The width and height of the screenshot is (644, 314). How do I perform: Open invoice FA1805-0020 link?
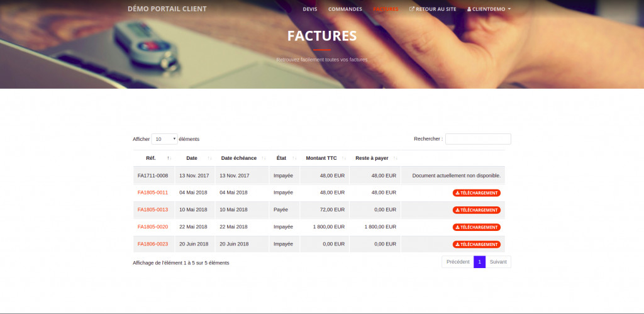click(153, 227)
